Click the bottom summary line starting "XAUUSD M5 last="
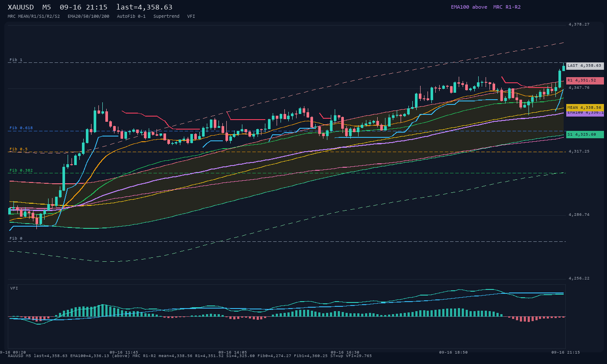This screenshot has width=607, height=364. tap(190, 356)
